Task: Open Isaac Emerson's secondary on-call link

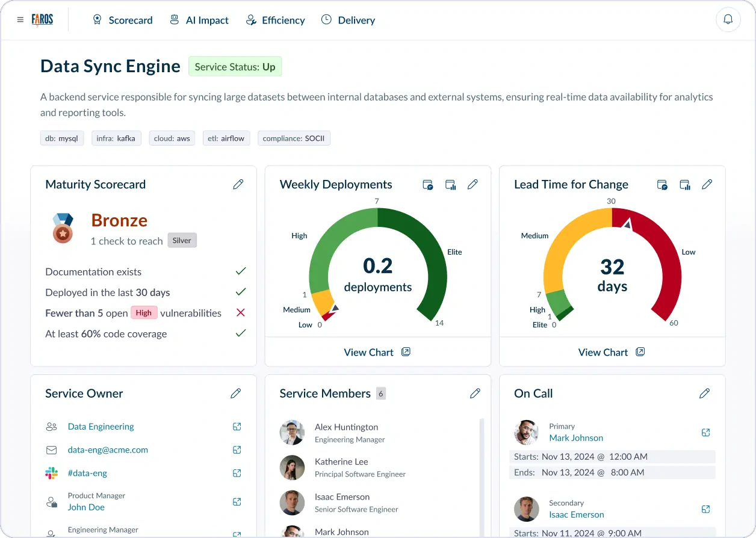Action: point(577,515)
